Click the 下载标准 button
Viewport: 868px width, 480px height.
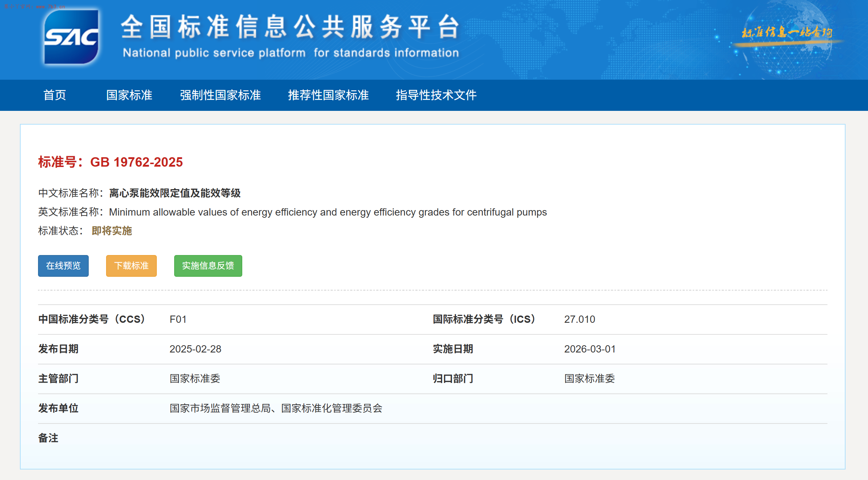[x=131, y=266]
